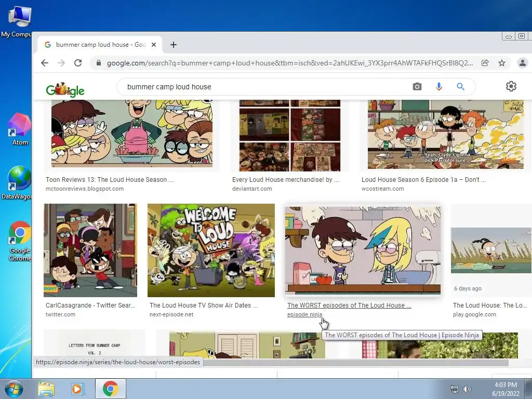The image size is (532, 399).
Task: Select the Atom desktop shortcut
Action: (20, 129)
